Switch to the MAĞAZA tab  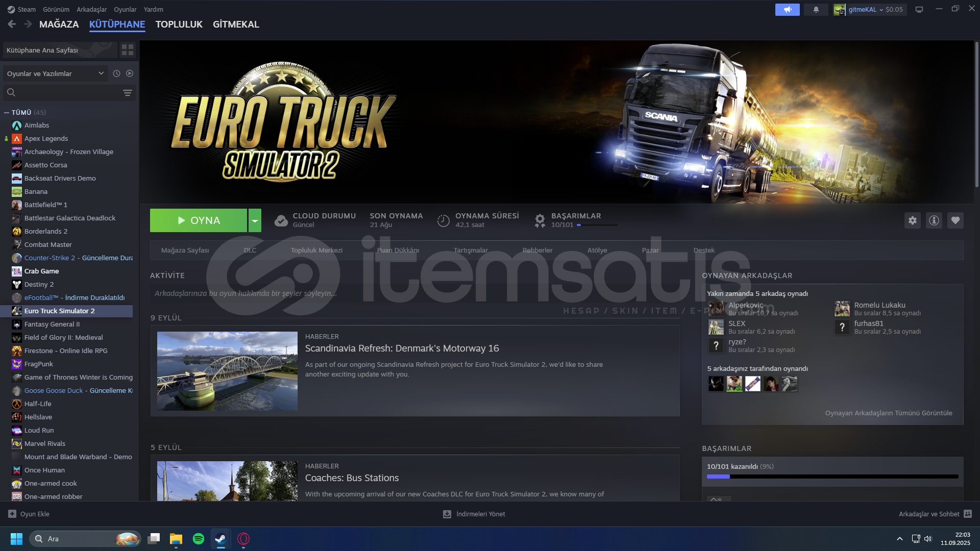click(59, 24)
